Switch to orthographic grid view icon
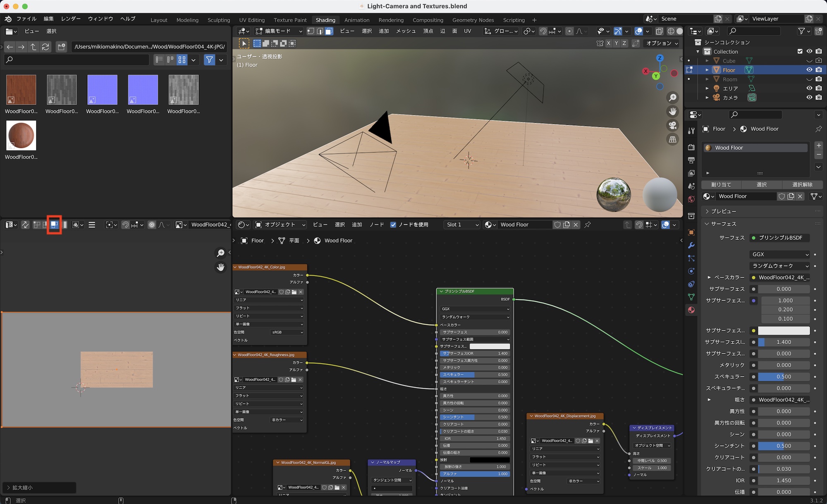This screenshot has width=827, height=504. (x=673, y=139)
